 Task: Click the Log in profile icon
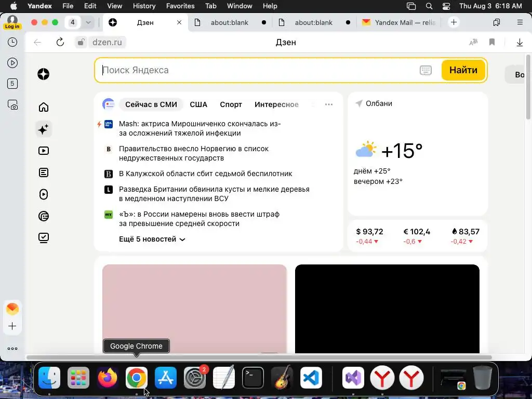(12, 22)
